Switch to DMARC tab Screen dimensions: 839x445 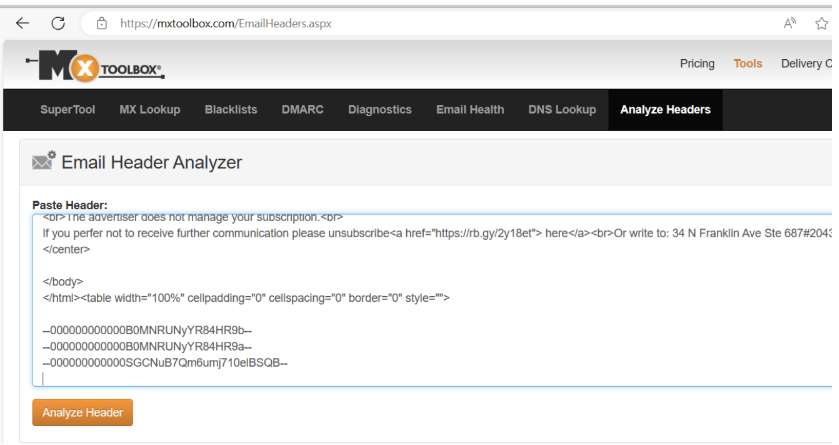coord(302,110)
